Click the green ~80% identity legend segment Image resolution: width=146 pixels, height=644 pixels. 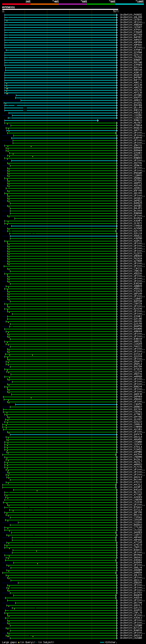point(101,4)
